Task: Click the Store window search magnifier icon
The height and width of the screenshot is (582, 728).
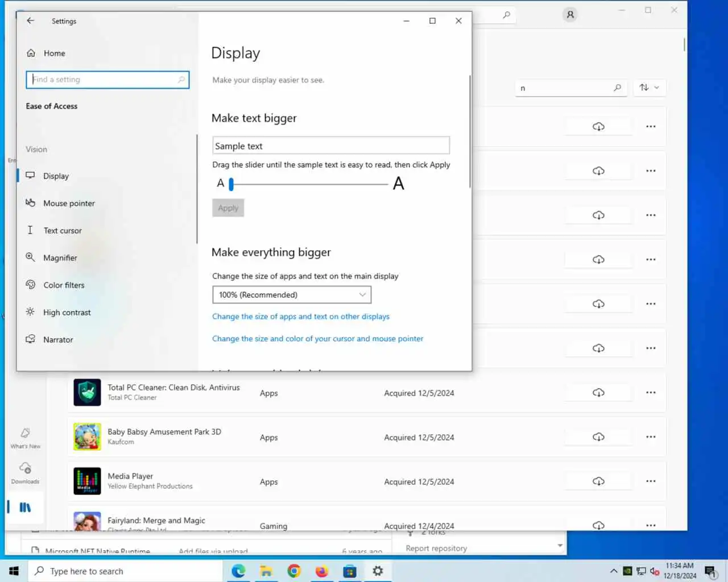Action: [506, 15]
